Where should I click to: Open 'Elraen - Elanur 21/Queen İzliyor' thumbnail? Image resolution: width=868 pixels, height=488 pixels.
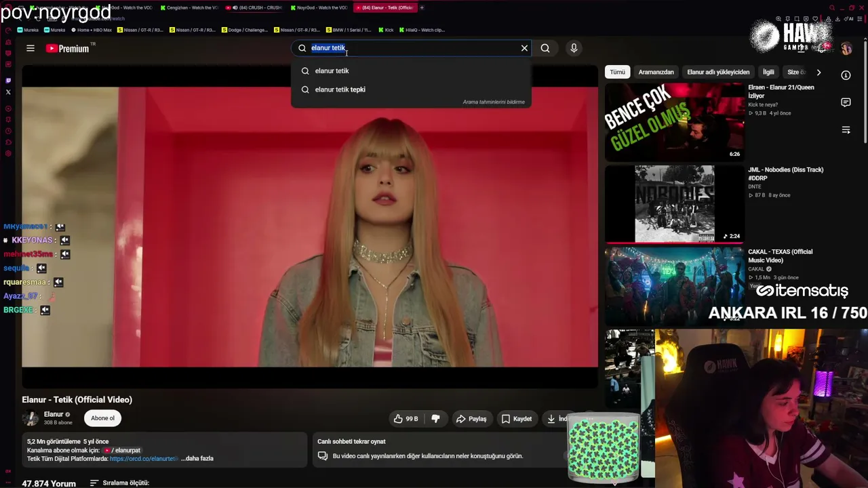point(674,122)
